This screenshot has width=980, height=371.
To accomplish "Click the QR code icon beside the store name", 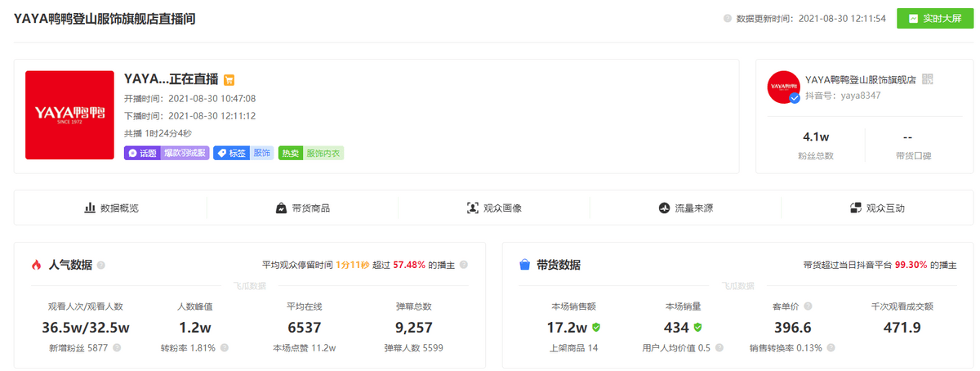I will (927, 79).
